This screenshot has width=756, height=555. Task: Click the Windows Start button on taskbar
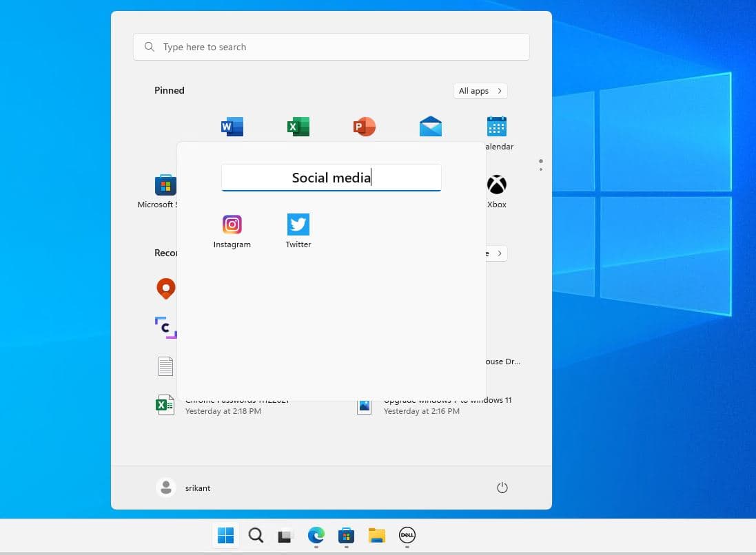point(225,535)
